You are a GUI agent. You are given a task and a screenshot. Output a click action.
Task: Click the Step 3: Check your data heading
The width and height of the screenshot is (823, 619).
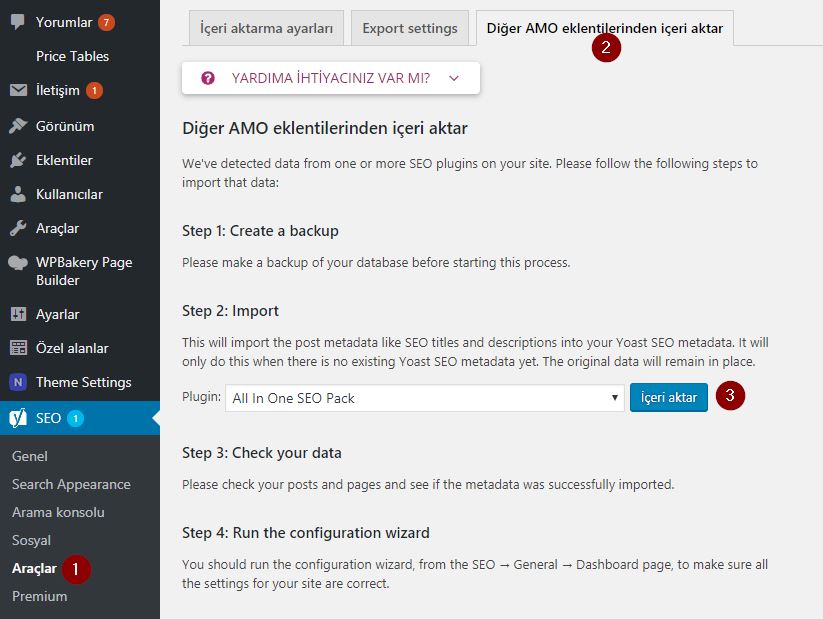coord(262,453)
